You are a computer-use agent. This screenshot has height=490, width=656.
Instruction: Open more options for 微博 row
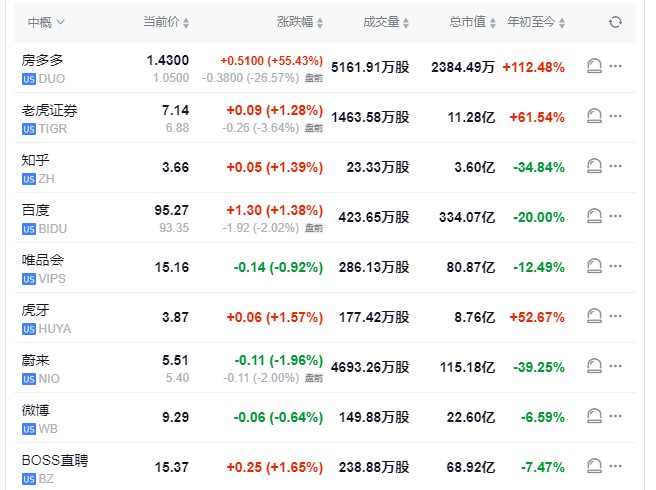coord(615,416)
